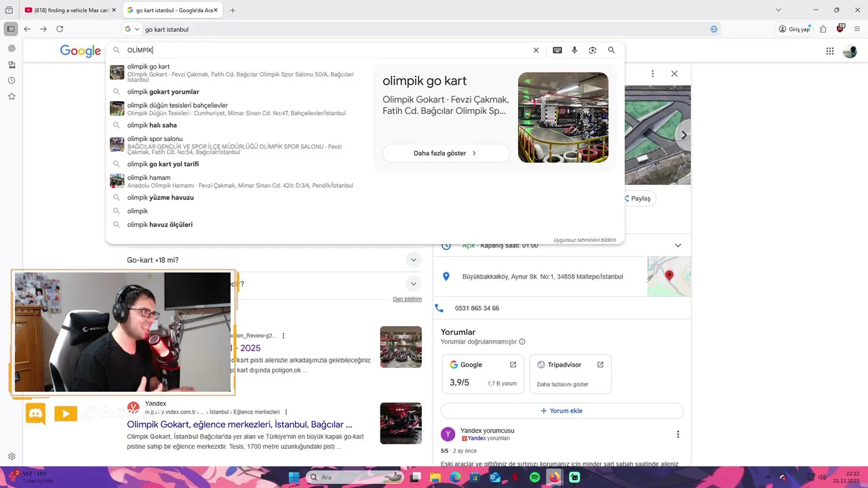Open the uBlock shield extension icon
The image size is (868, 488).
[x=840, y=29]
